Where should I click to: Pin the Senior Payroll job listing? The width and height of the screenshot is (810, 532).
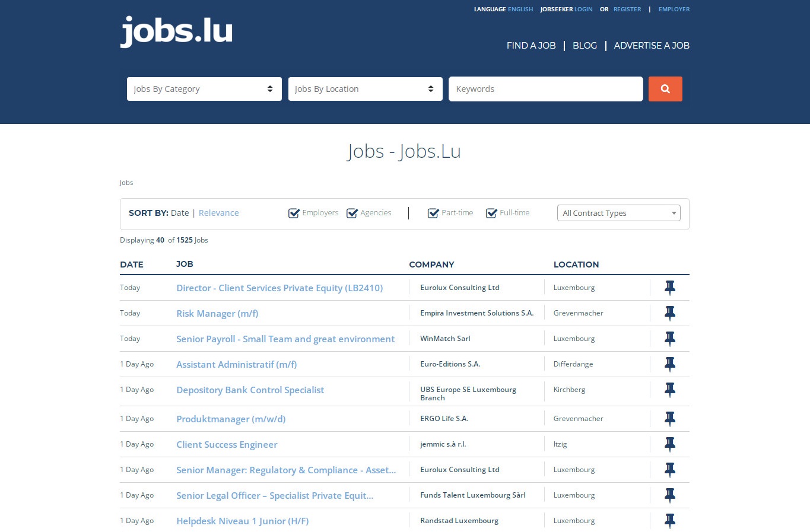pyautogui.click(x=669, y=339)
